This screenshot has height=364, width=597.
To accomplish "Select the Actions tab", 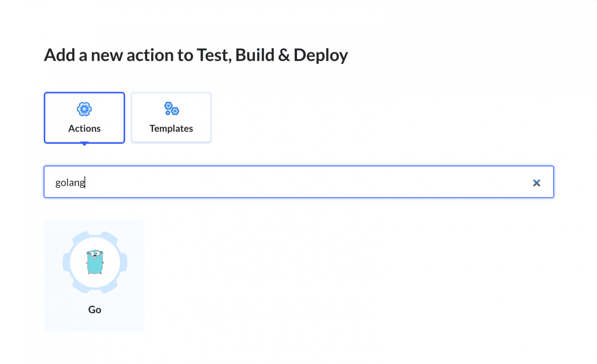I will click(84, 118).
